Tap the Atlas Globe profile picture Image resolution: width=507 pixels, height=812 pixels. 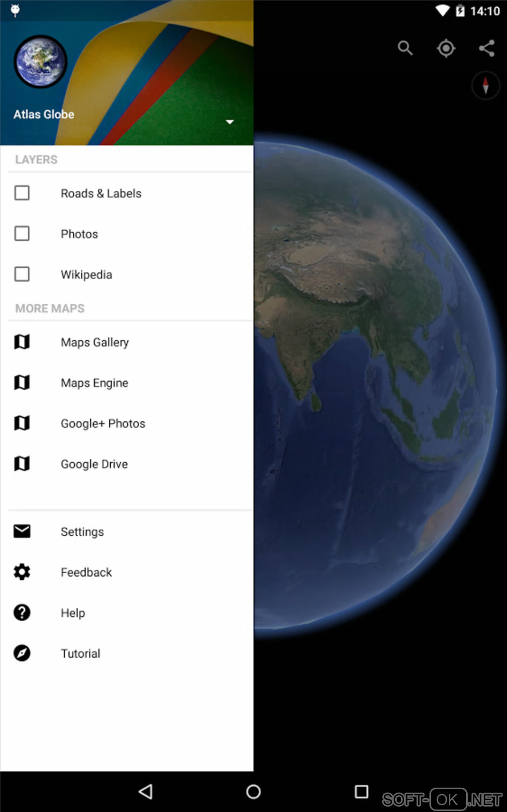[x=40, y=61]
